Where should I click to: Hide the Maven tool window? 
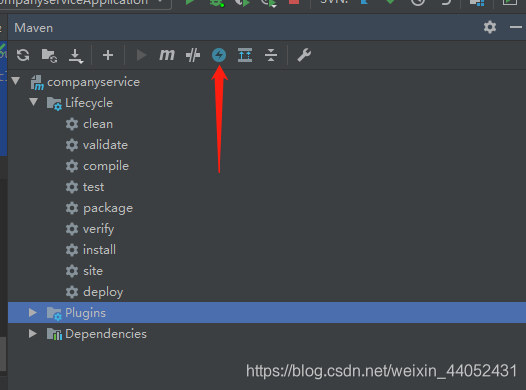tap(516, 27)
